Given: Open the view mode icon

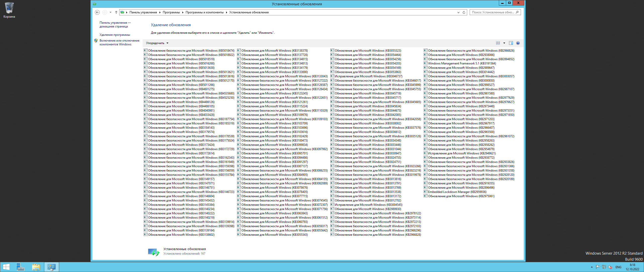Looking at the screenshot, I should [x=498, y=43].
